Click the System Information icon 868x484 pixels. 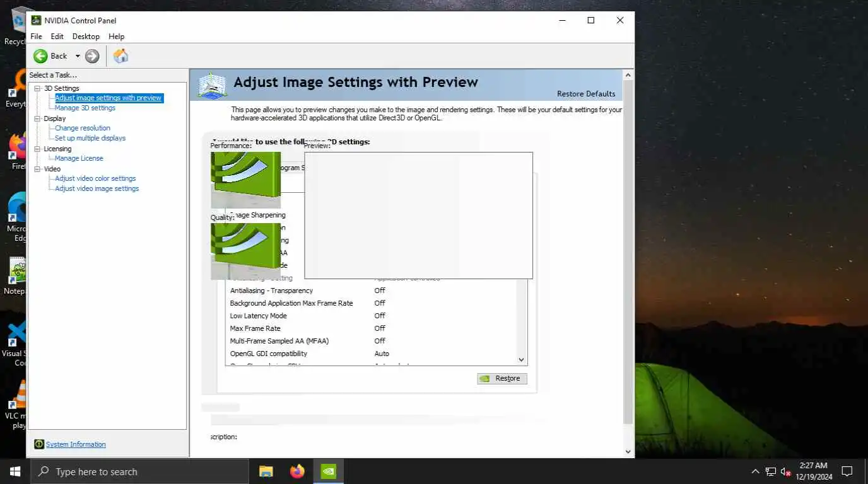39,444
